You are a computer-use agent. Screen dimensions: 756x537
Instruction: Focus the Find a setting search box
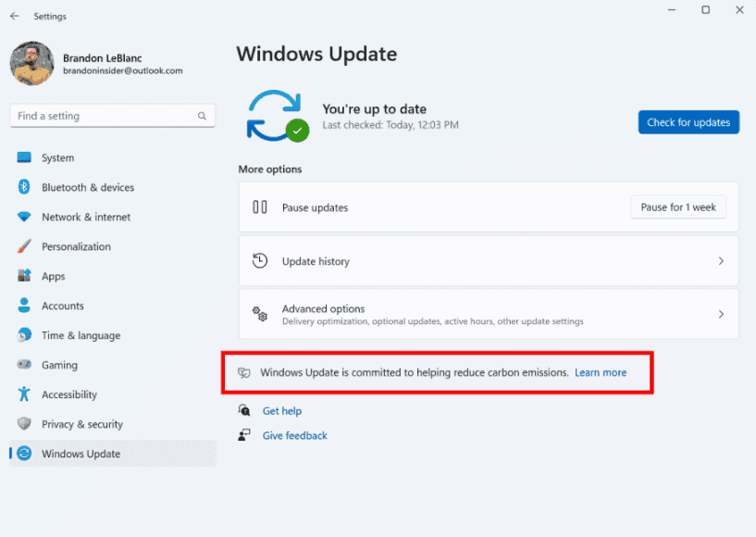point(112,116)
